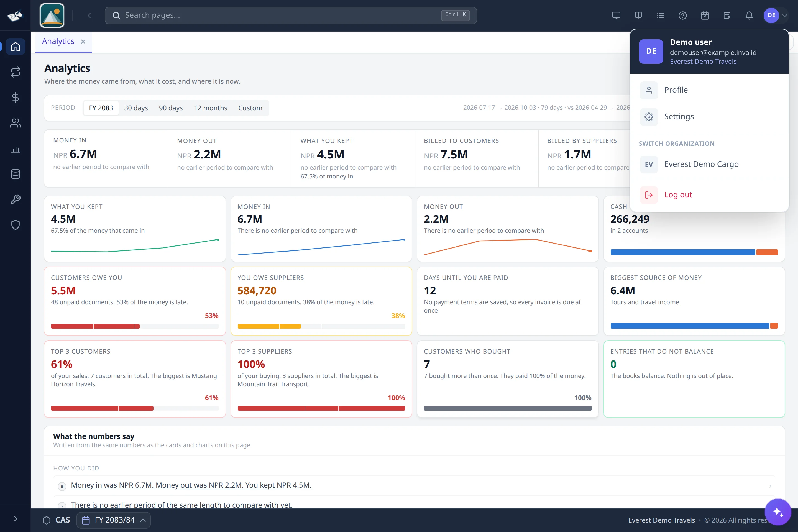Expand the sidebar with the bottom chevron

coord(15,519)
